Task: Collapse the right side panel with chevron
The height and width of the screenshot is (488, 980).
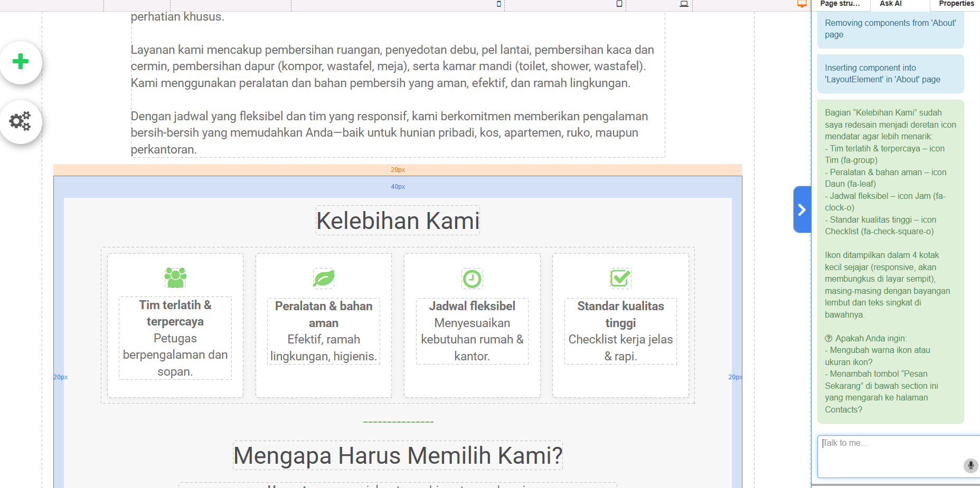Action: click(802, 209)
